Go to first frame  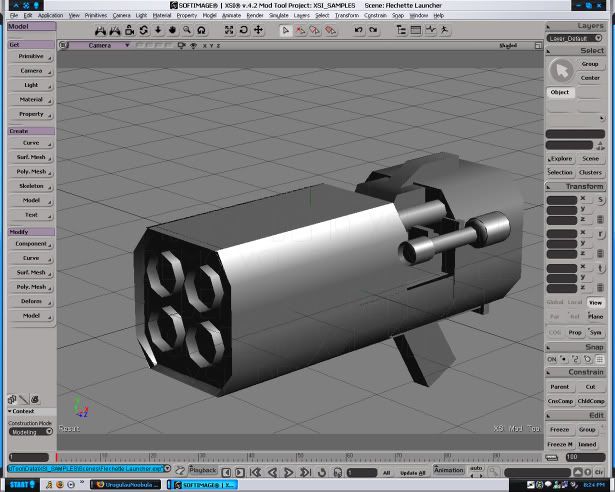coord(255,472)
